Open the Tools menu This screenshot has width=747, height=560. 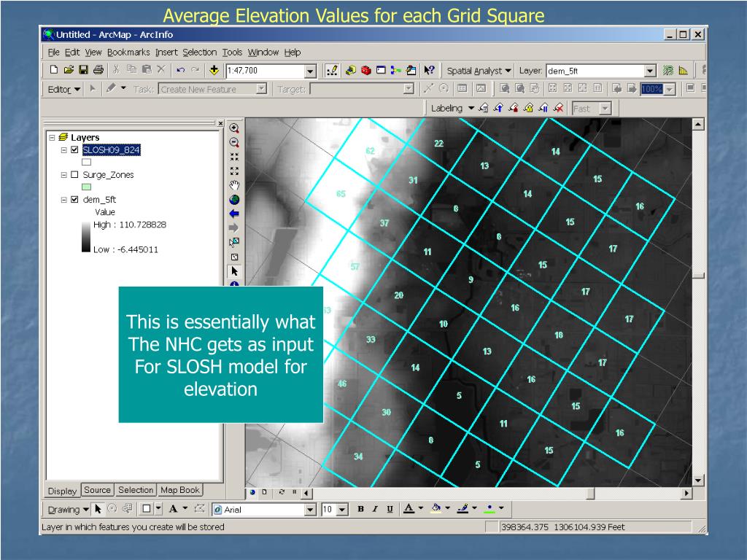click(x=232, y=52)
